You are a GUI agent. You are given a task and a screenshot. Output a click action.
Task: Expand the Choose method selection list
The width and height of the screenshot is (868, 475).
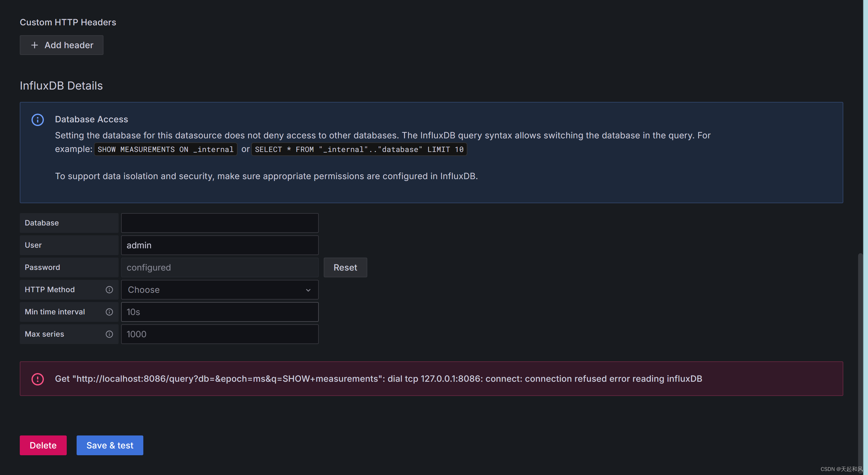tap(219, 290)
